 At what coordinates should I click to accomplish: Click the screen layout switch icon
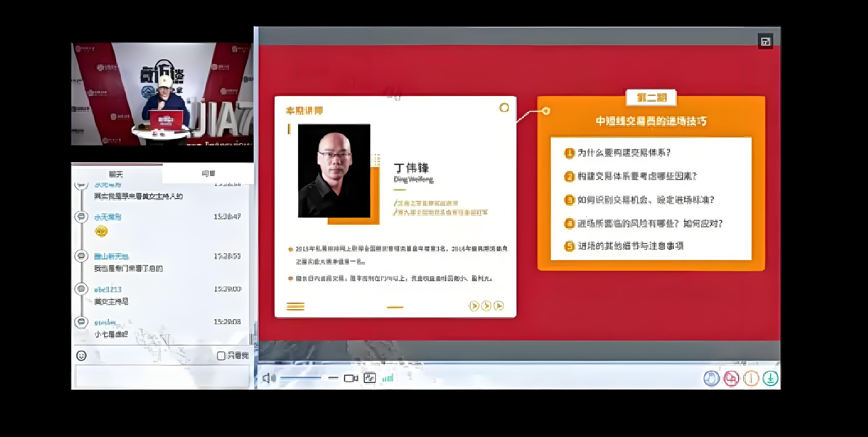pos(370,378)
